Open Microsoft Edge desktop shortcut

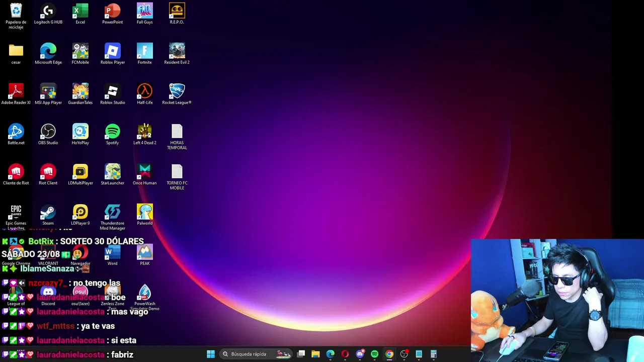pyautogui.click(x=48, y=54)
